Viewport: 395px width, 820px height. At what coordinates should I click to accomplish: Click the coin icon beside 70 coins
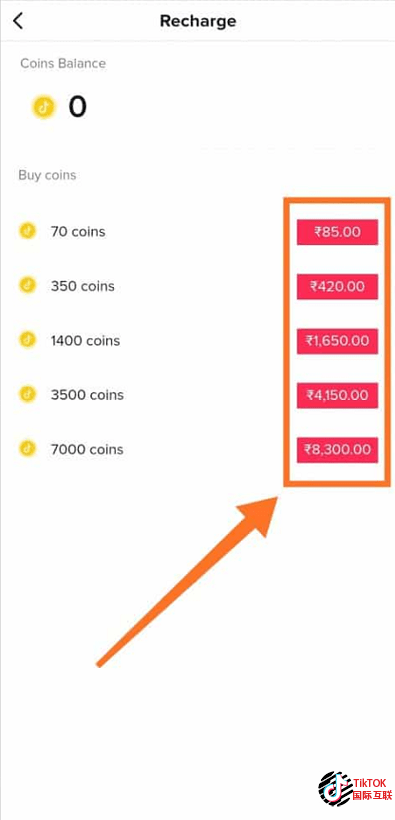(28, 231)
